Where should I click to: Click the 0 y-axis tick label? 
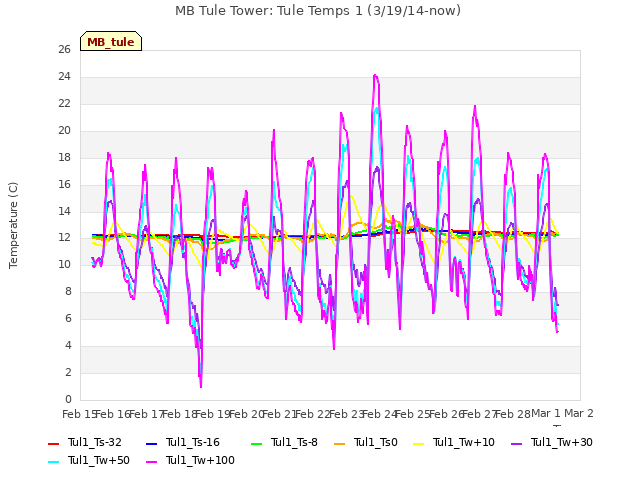(68, 399)
